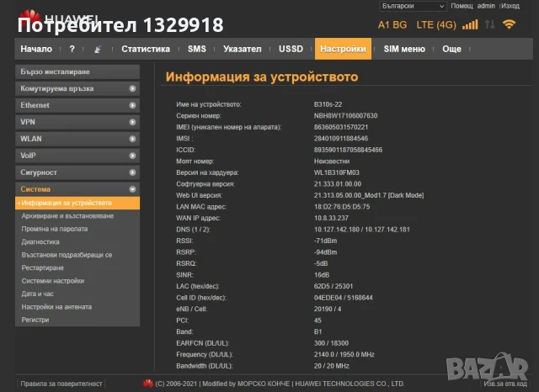Expand the Сигурност section
539x392 pixels.
click(x=77, y=172)
